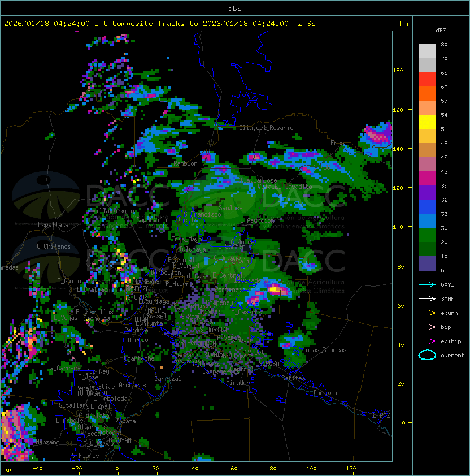Click the 'Ramblon' label near the map top
The height and width of the screenshot is (476, 470).
(185, 163)
